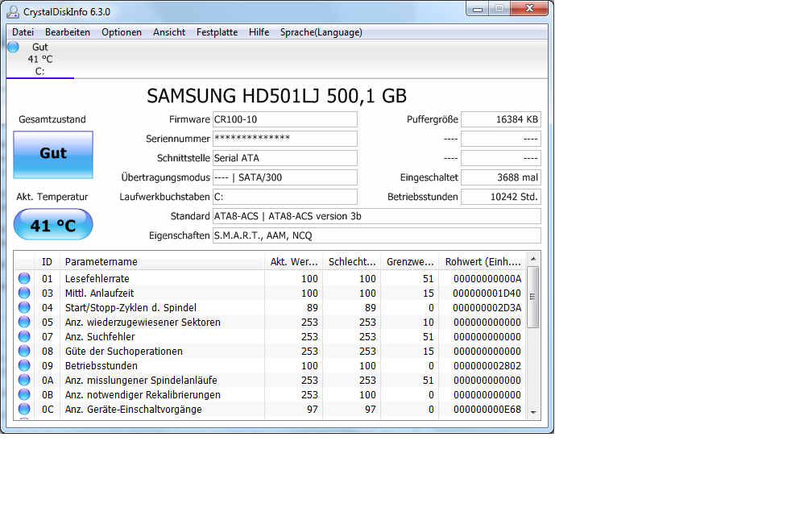Click the Firmware field CR100-10

click(x=285, y=119)
